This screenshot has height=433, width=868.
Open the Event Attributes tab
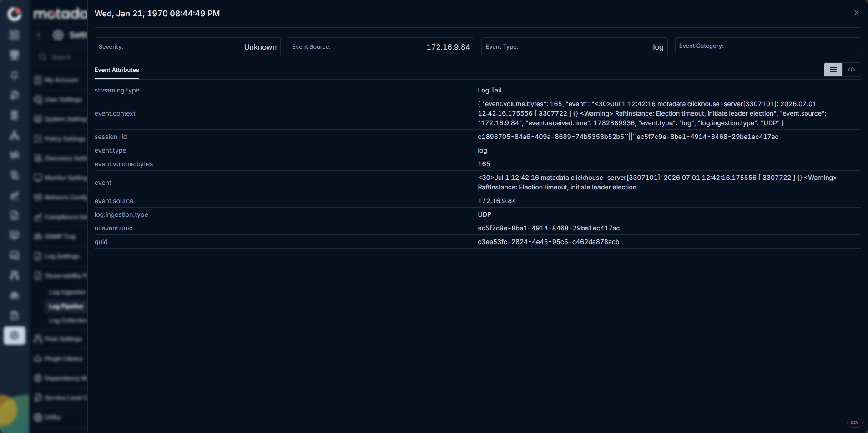click(117, 70)
